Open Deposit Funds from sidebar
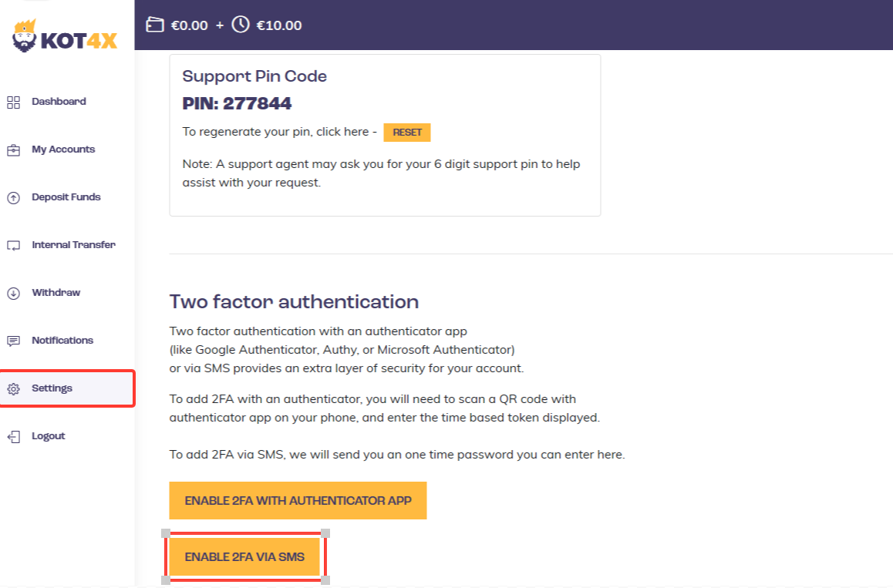 pyautogui.click(x=67, y=197)
